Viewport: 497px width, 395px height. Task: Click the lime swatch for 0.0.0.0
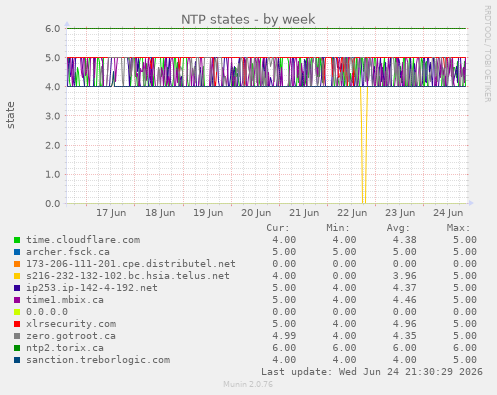(x=17, y=312)
